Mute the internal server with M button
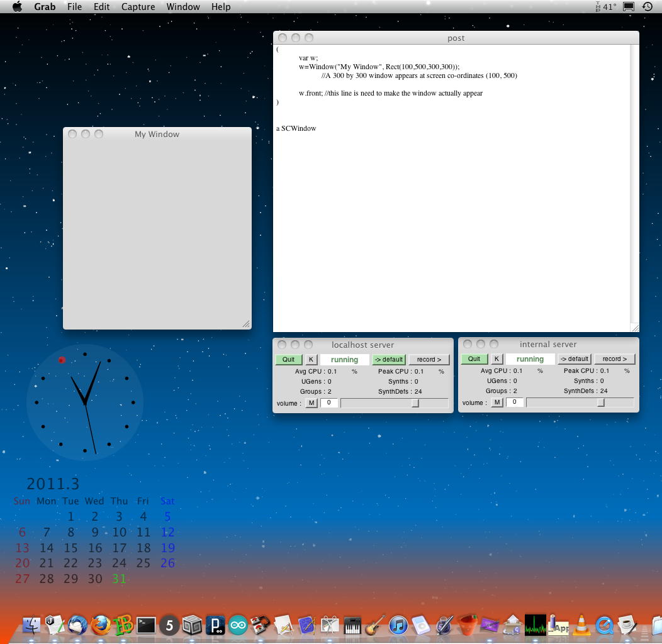662x644 pixels. coord(497,402)
